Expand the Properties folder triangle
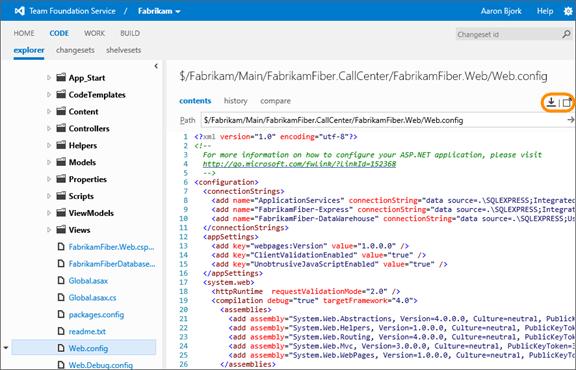 49,179
